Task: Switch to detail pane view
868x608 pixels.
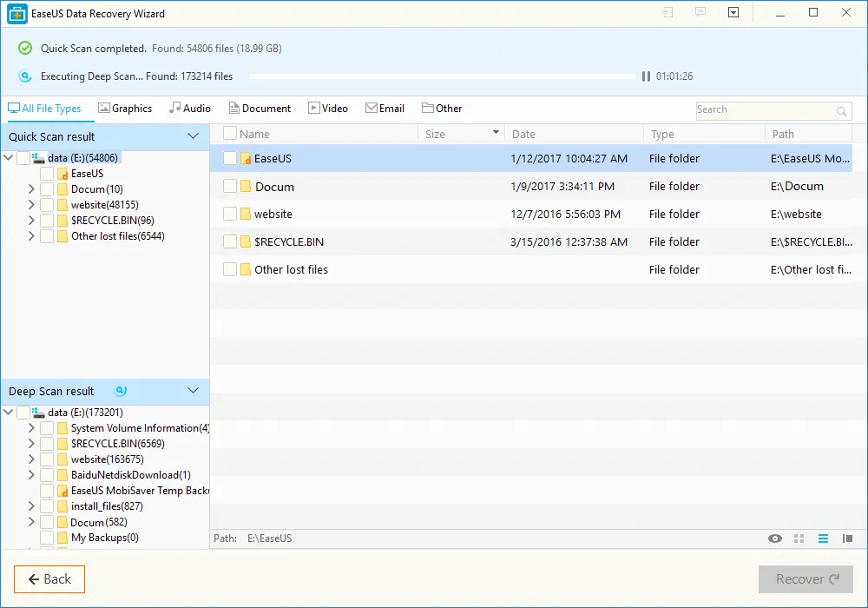Action: click(x=846, y=539)
